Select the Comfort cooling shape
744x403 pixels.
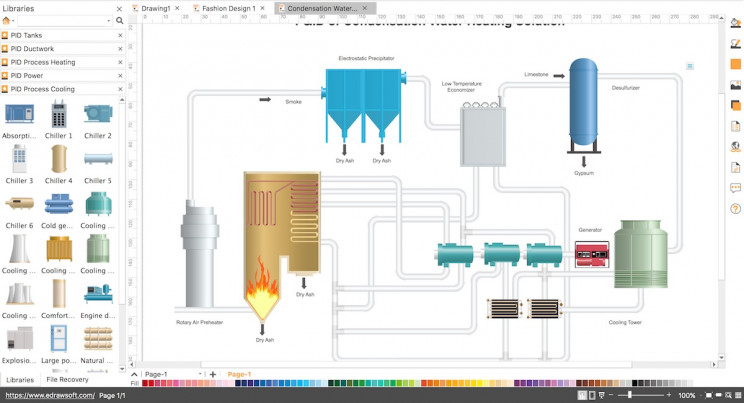coord(59,294)
